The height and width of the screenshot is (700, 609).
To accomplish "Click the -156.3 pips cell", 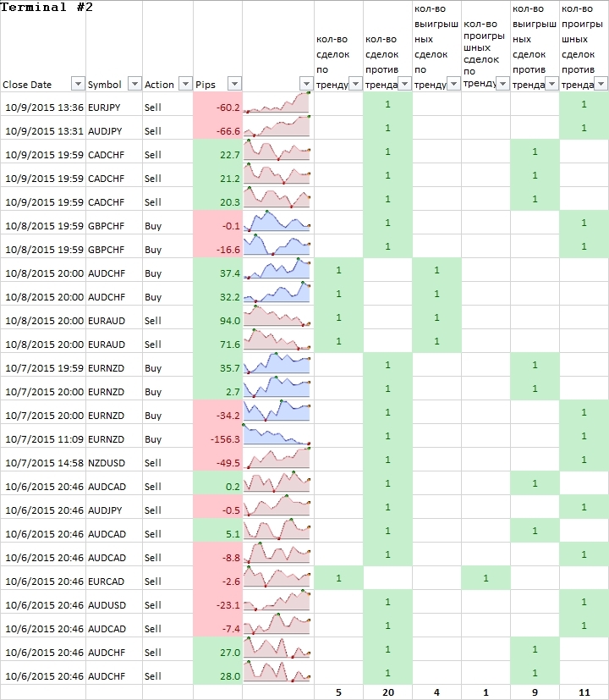I will click(217, 436).
